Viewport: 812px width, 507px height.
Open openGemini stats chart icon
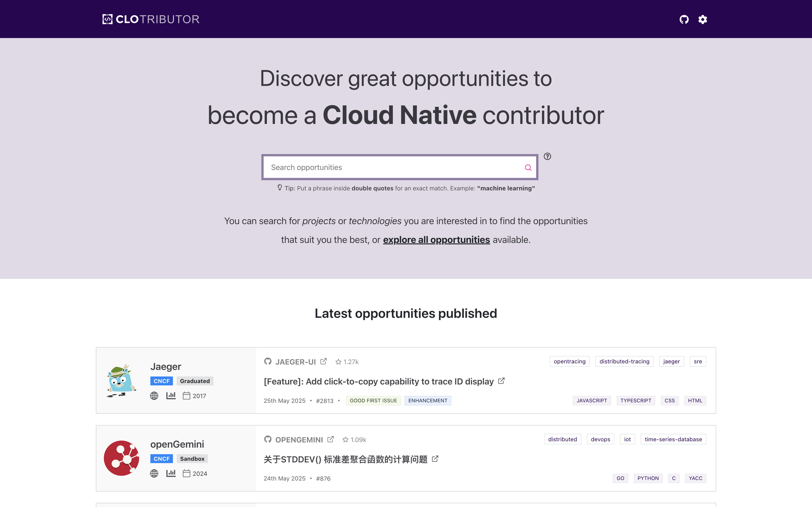point(171,473)
